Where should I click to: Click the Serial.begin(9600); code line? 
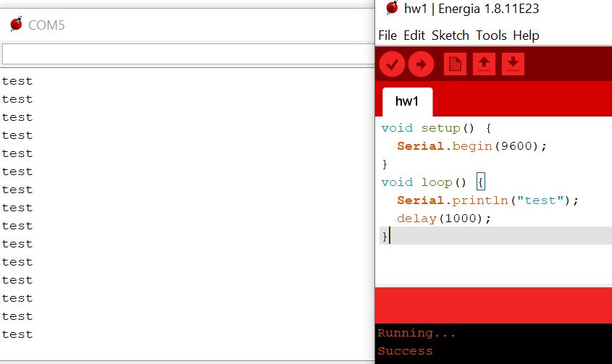[x=472, y=146]
